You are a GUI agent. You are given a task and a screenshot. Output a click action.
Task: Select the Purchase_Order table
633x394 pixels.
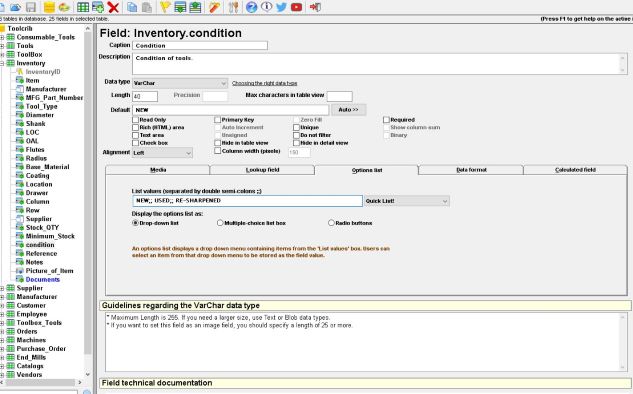tap(41, 349)
